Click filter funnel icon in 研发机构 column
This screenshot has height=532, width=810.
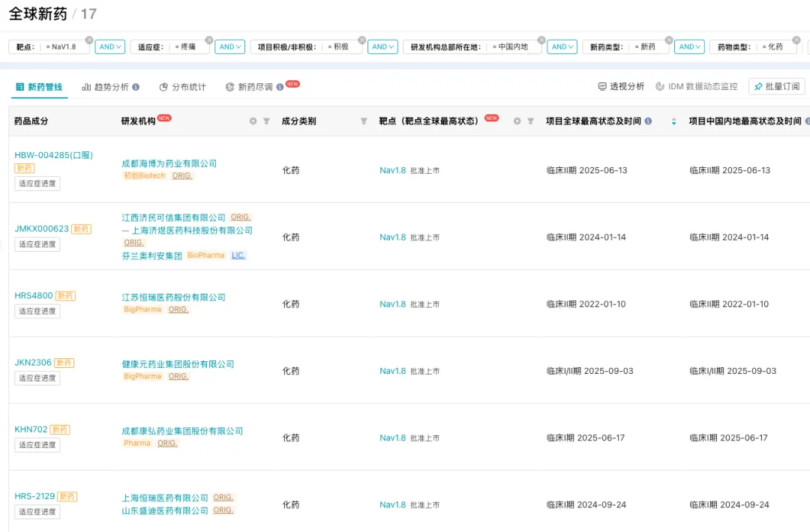point(266,121)
